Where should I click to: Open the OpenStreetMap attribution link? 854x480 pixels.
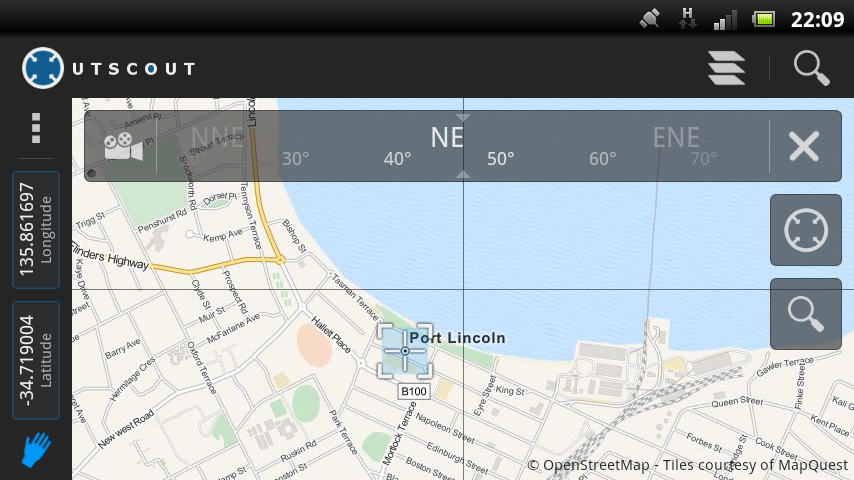pos(687,465)
